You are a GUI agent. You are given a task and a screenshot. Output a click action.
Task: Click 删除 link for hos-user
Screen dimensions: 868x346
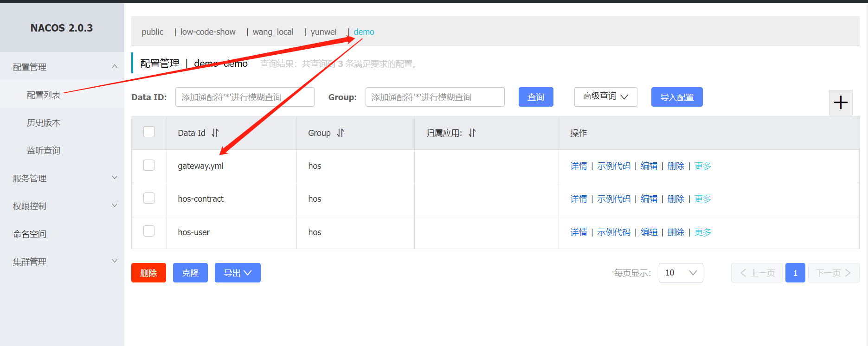click(x=676, y=232)
